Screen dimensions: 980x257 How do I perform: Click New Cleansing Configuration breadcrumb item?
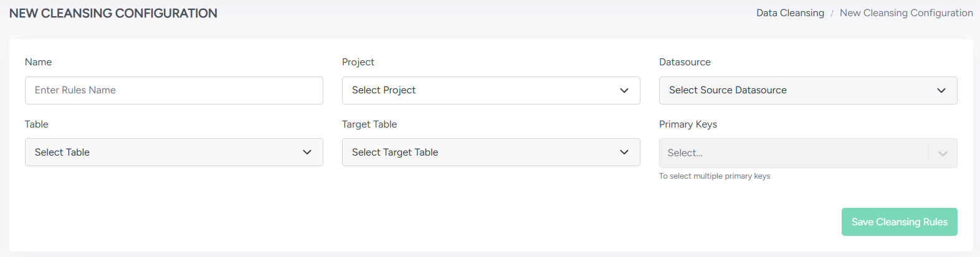(x=906, y=13)
